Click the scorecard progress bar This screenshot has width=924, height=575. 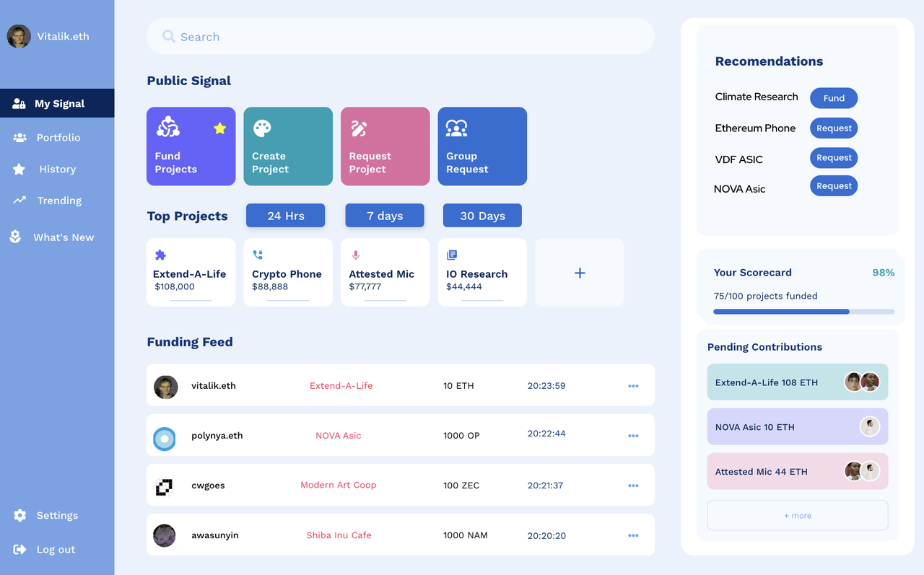click(x=803, y=312)
